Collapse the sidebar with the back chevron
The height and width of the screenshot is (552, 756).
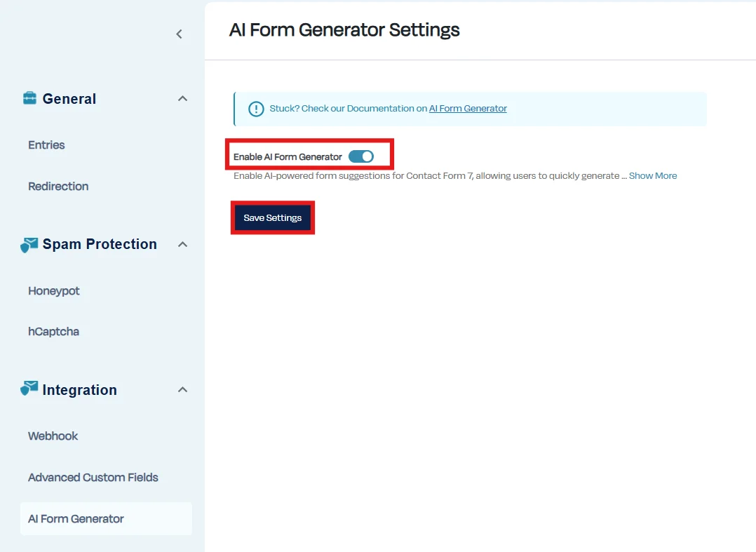point(179,34)
